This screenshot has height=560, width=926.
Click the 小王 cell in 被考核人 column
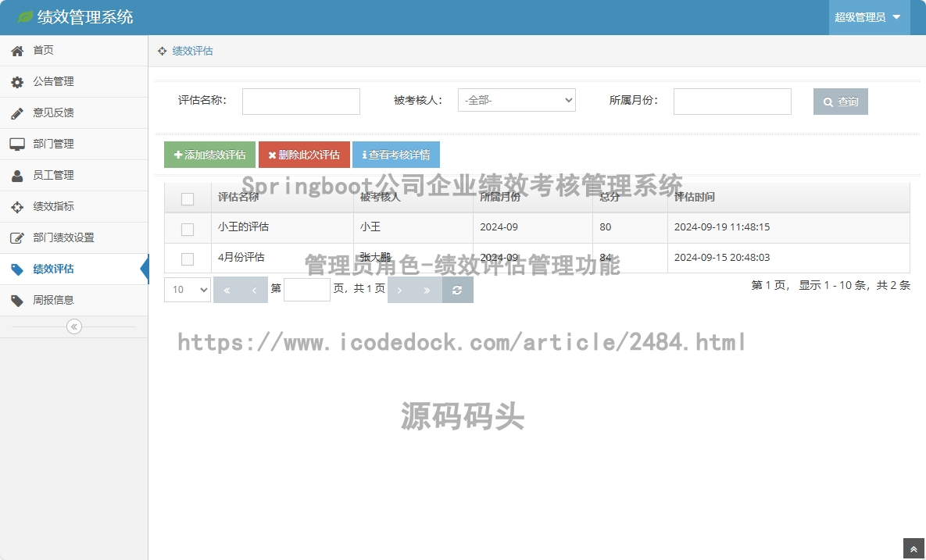pos(413,227)
